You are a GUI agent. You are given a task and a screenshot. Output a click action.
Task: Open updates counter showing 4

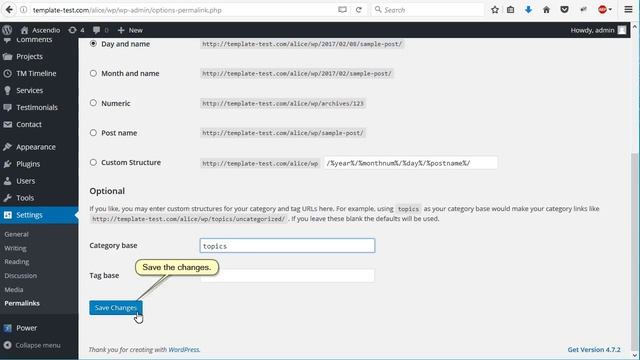pyautogui.click(x=76, y=30)
